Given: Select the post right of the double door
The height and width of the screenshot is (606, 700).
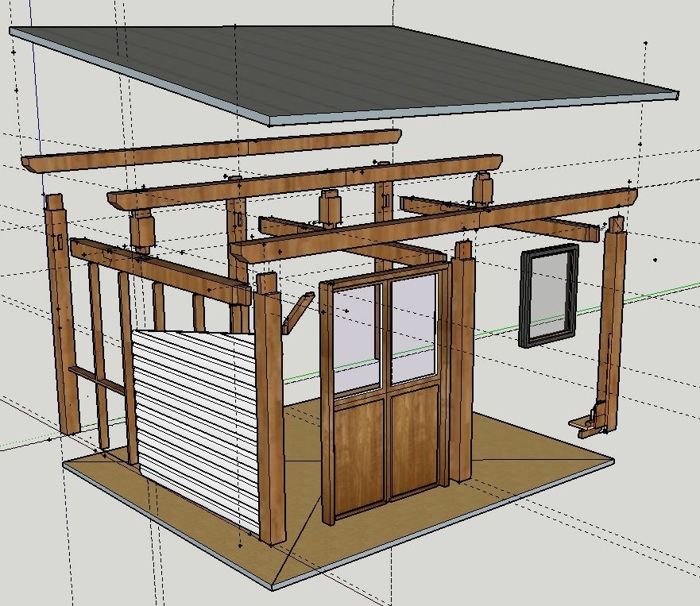Looking at the screenshot, I should [x=462, y=361].
